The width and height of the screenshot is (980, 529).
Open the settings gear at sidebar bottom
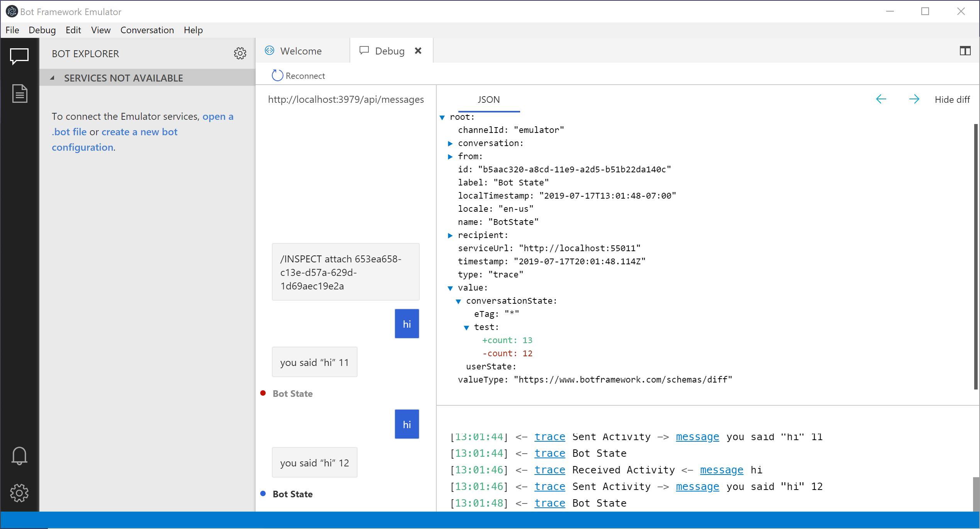pos(19,493)
